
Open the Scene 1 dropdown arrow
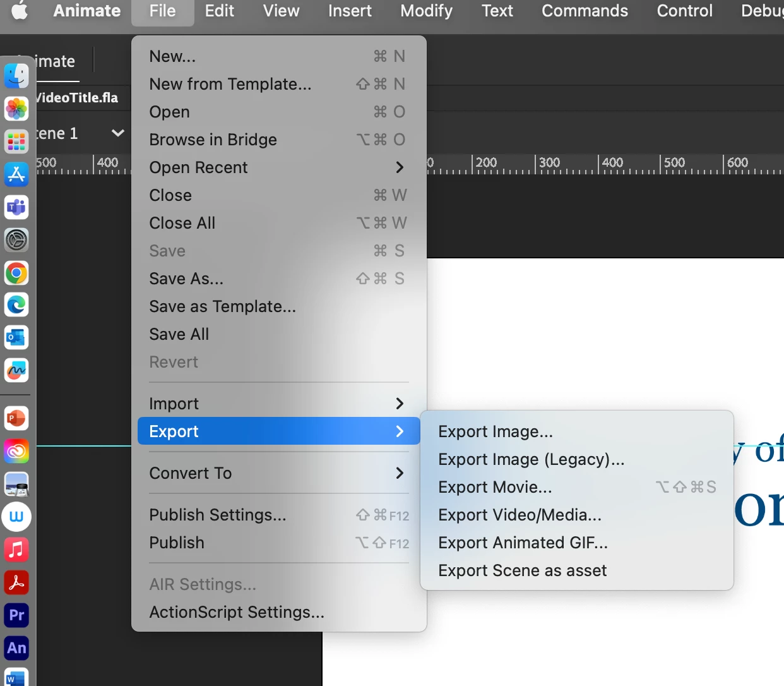(117, 133)
